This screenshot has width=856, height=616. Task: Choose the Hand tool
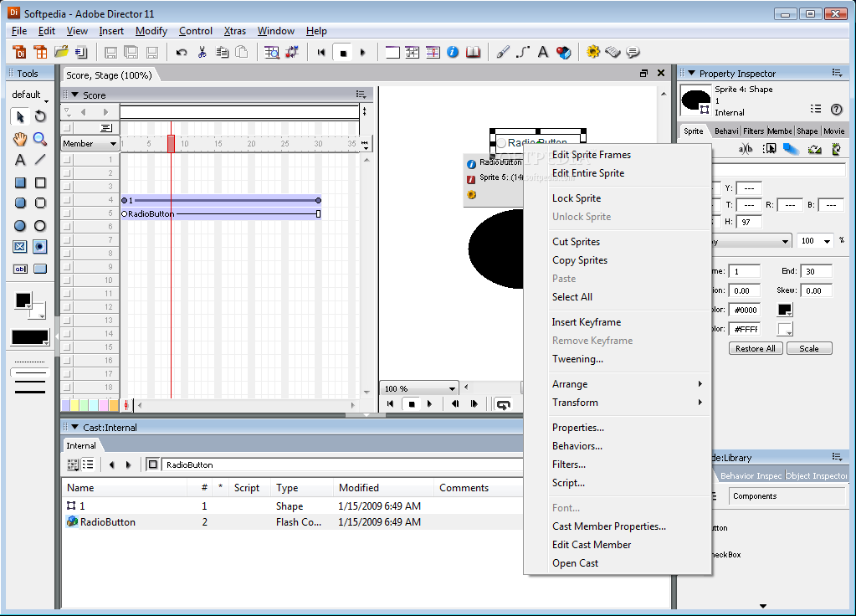pos(20,139)
